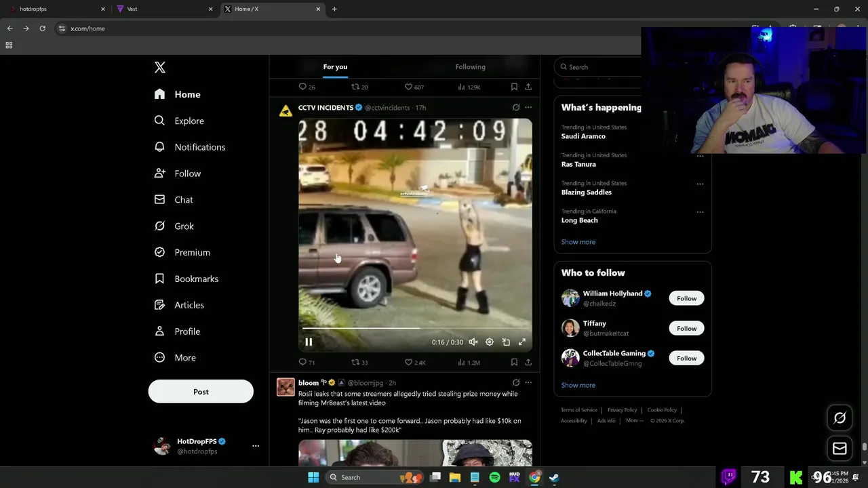
Task: Open more options for Ras Tanura trend
Action: pyautogui.click(x=700, y=156)
